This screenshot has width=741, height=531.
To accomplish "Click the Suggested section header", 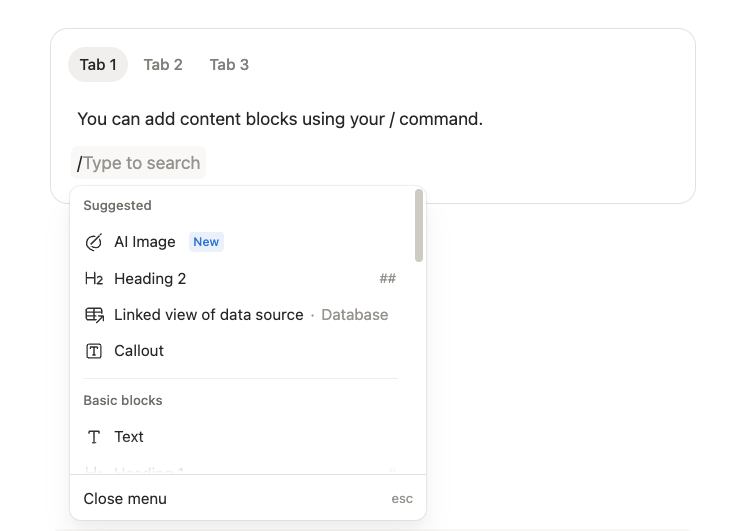I will (x=118, y=206).
